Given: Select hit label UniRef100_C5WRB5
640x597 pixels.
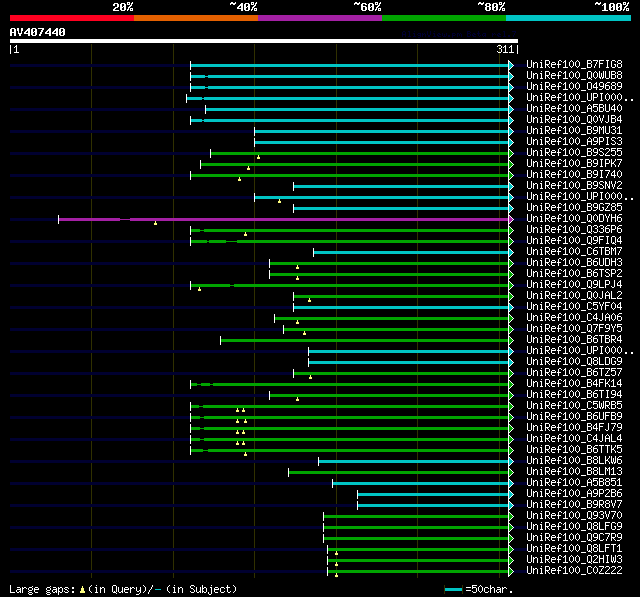Looking at the screenshot, I should 574,406.
